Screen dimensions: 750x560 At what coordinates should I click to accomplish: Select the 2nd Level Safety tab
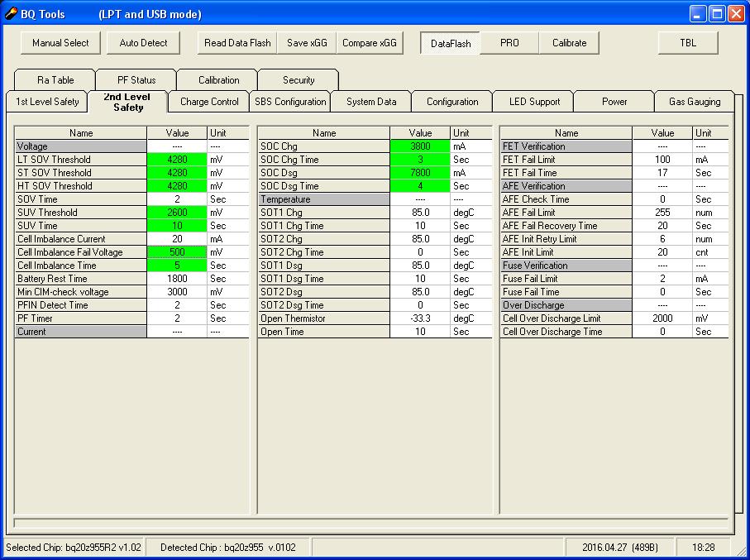pos(127,102)
